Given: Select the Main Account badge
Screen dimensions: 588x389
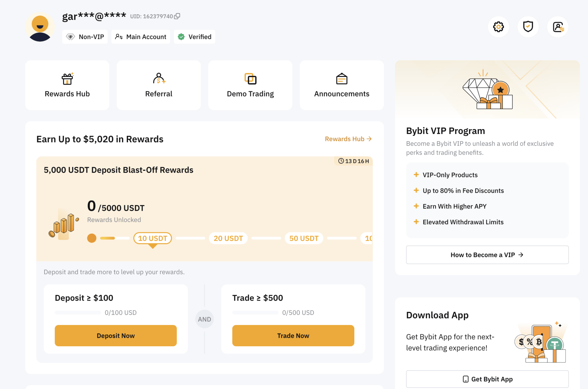Looking at the screenshot, I should [140, 37].
